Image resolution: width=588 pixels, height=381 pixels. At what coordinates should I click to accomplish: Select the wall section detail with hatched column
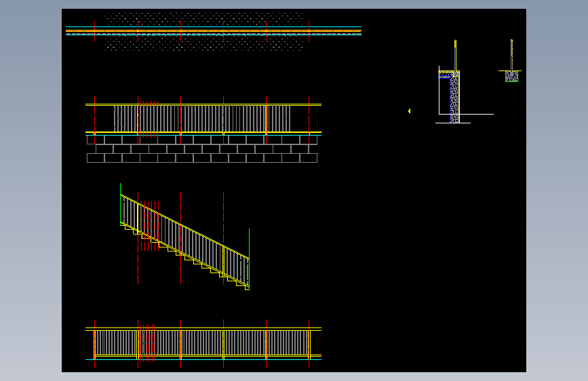(x=465, y=81)
